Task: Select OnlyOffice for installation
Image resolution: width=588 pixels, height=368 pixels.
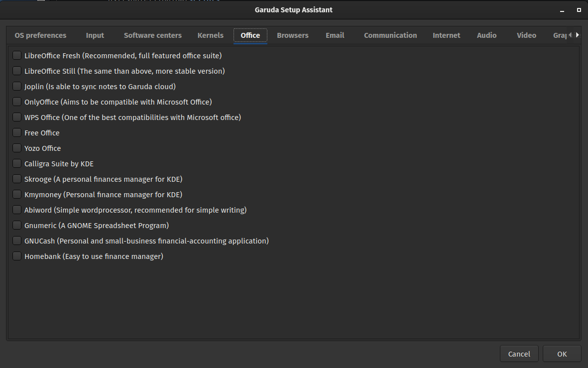Action: 17,102
